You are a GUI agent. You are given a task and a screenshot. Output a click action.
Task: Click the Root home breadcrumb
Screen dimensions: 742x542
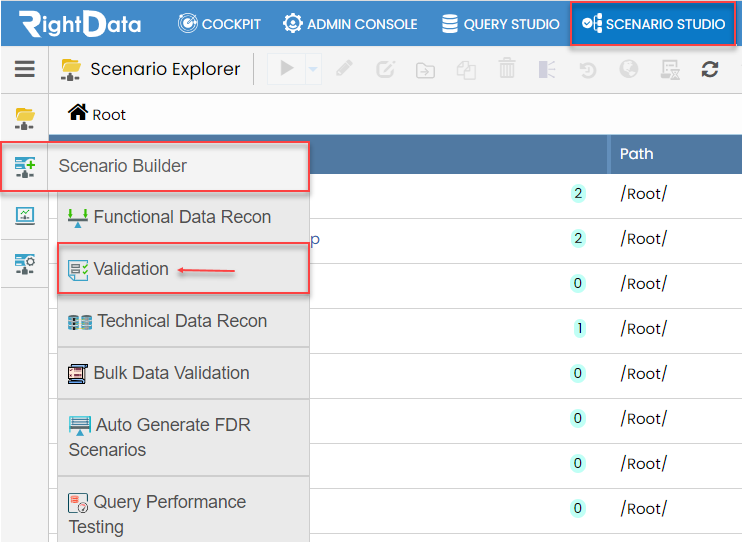(x=97, y=114)
